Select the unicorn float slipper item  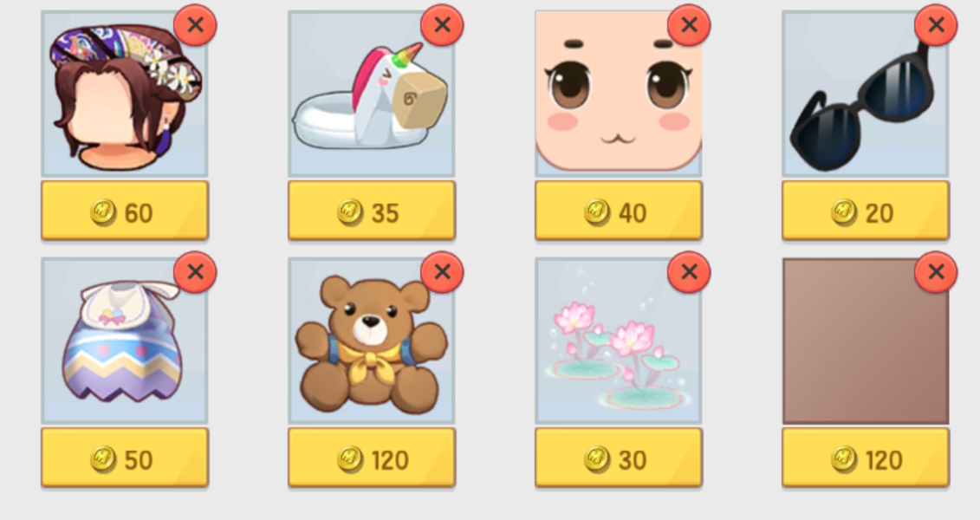(371, 94)
